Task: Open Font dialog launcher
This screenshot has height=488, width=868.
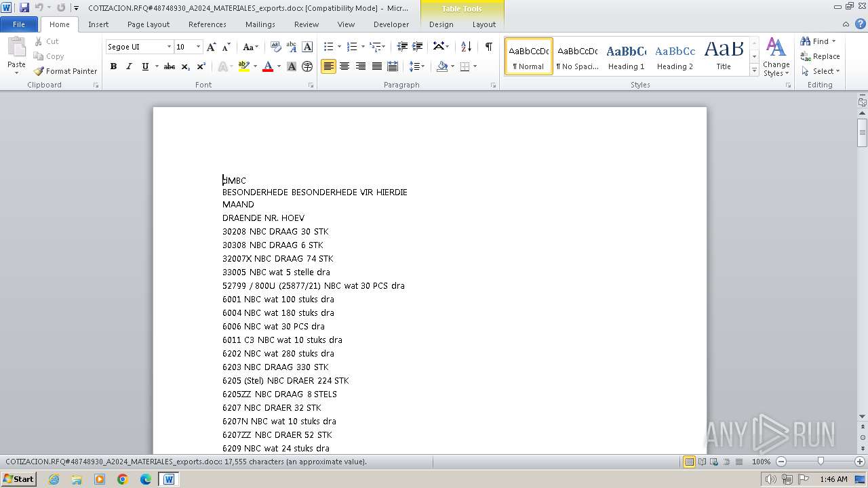Action: click(311, 85)
